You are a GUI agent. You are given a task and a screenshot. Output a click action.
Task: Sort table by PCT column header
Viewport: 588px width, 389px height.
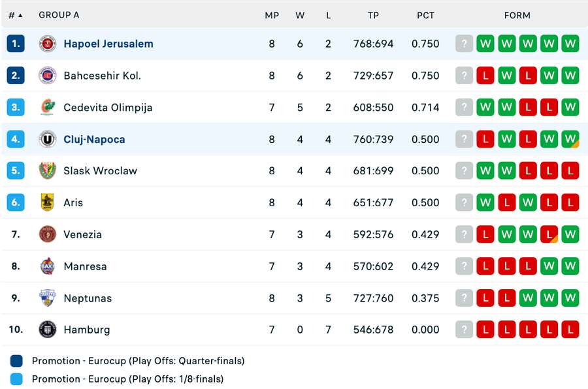pos(425,15)
